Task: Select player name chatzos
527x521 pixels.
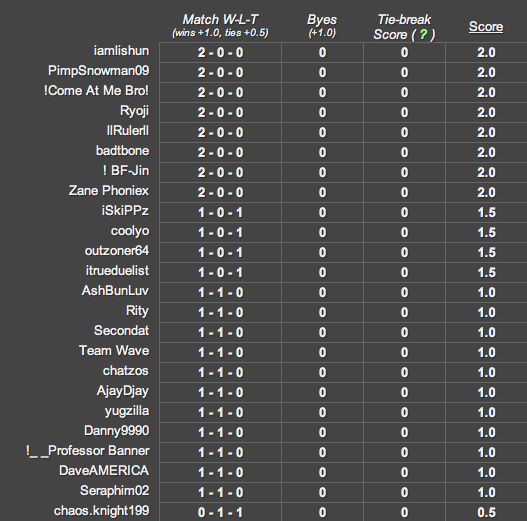Action: click(x=126, y=371)
